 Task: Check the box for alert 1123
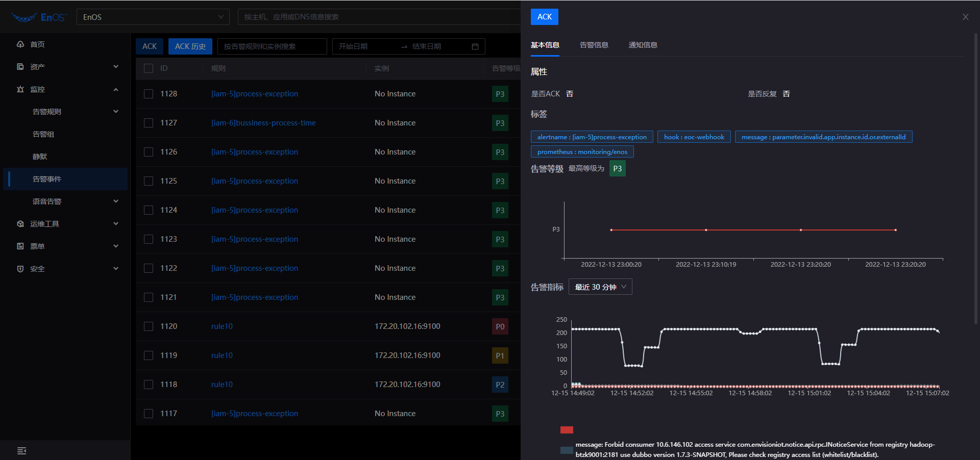click(x=149, y=239)
